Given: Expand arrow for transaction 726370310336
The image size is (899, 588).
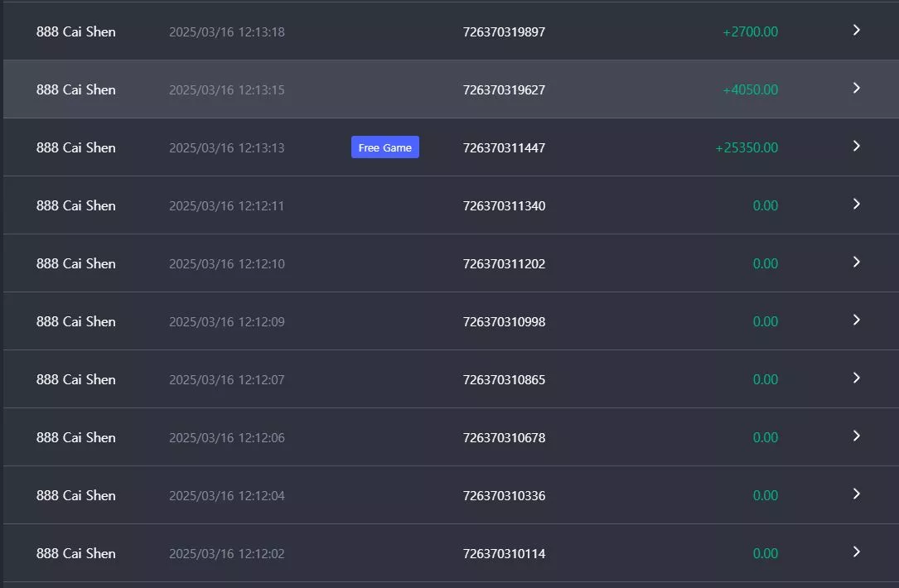Looking at the screenshot, I should (x=856, y=494).
